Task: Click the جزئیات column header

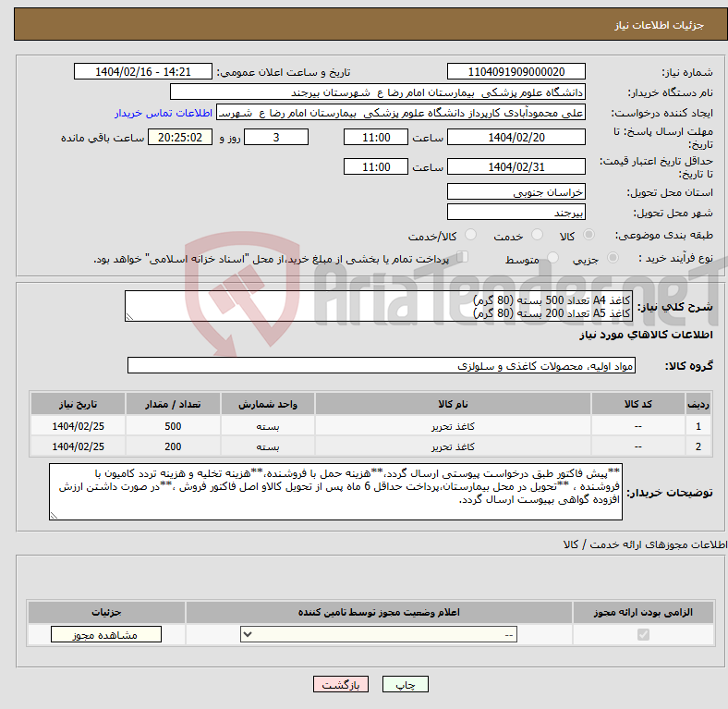Action: [x=106, y=612]
